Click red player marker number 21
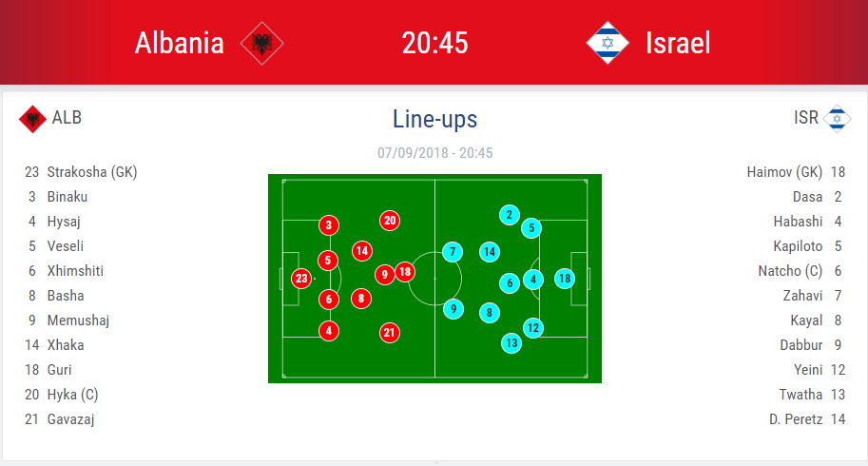 389,333
